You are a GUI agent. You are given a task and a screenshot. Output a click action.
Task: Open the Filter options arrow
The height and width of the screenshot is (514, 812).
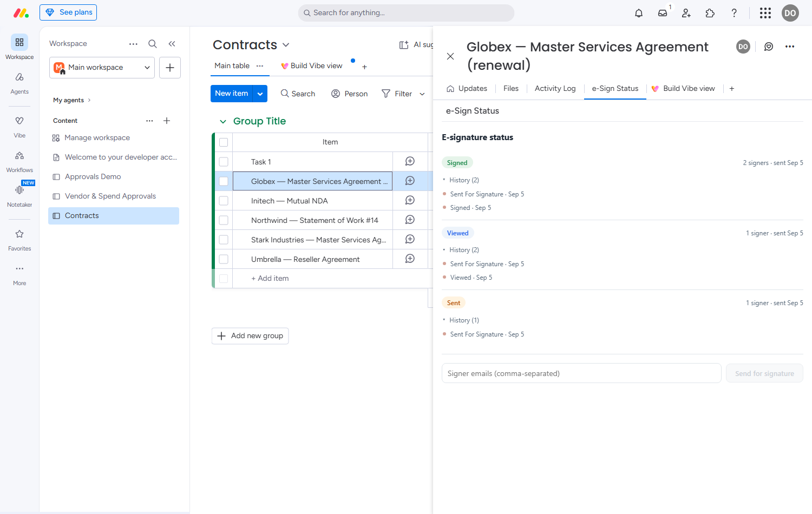pyautogui.click(x=422, y=94)
